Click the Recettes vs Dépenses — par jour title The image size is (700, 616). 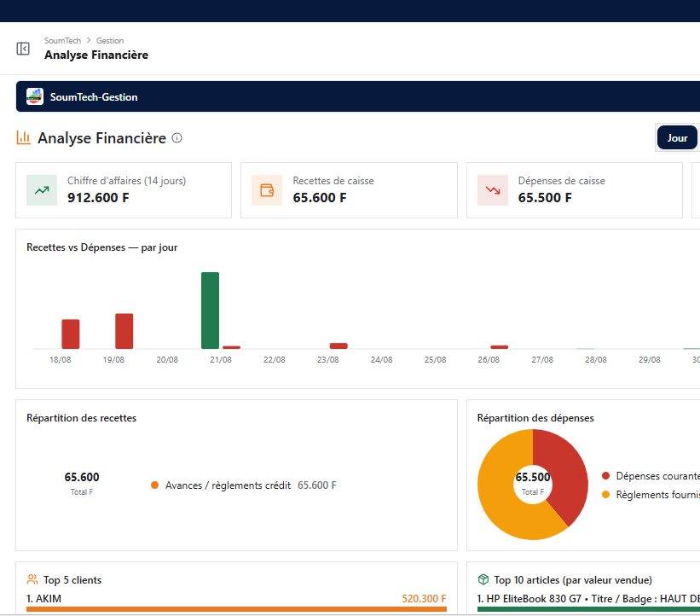[101, 247]
